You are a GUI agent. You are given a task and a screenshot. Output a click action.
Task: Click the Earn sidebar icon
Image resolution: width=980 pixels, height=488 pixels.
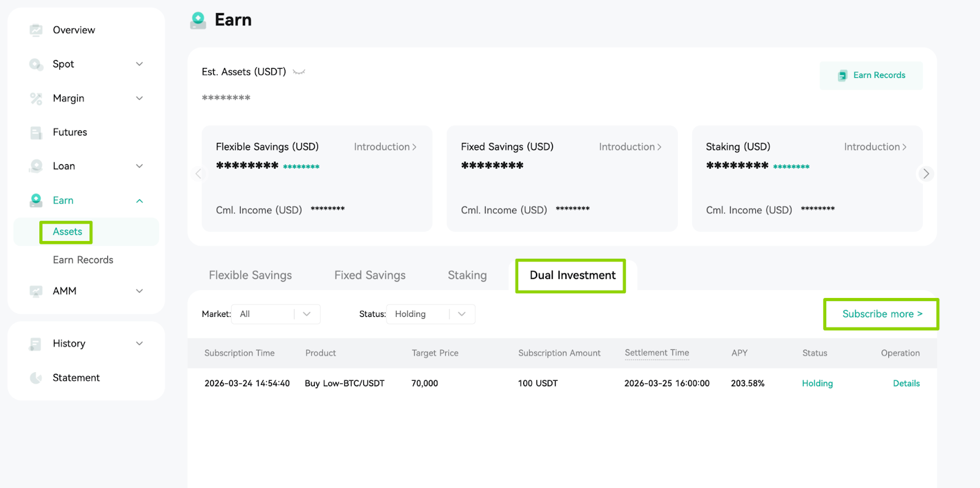click(x=36, y=200)
